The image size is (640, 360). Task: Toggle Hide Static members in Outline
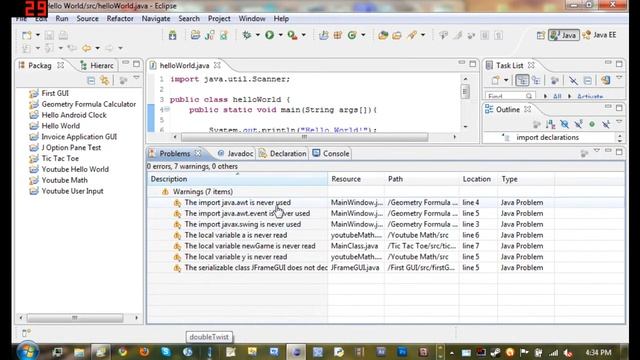[578, 124]
